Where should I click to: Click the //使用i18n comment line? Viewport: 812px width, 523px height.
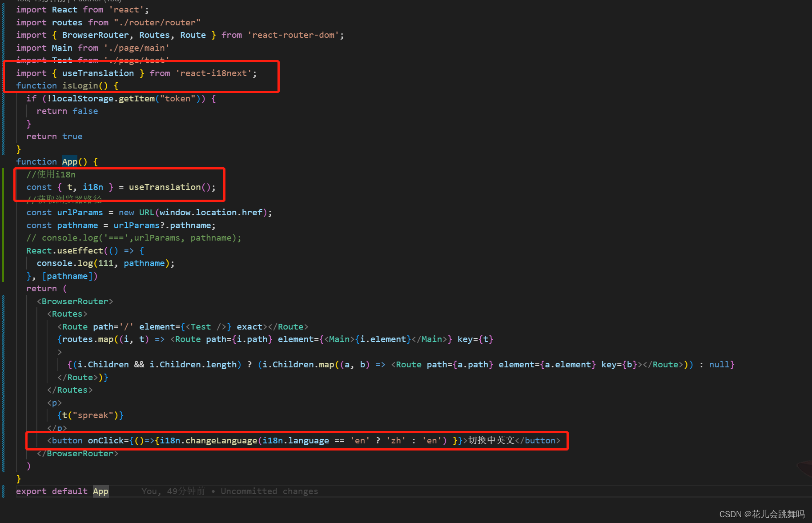[x=51, y=174]
